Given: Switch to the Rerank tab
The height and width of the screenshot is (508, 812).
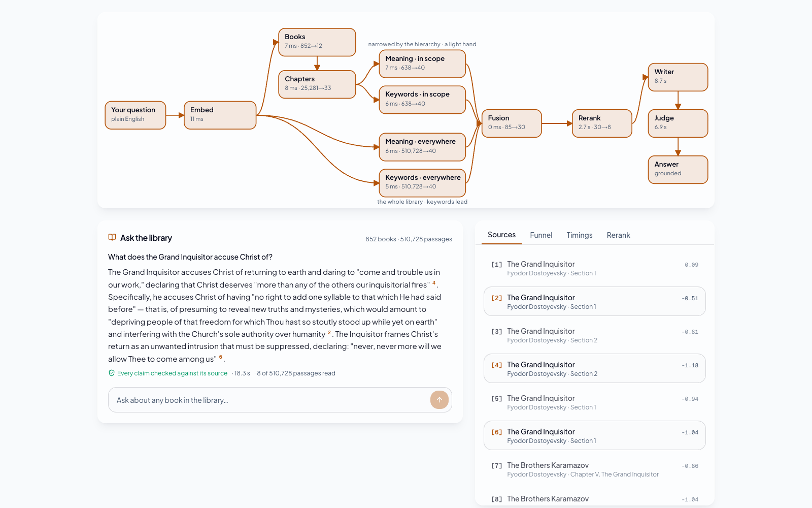Looking at the screenshot, I should [618, 235].
